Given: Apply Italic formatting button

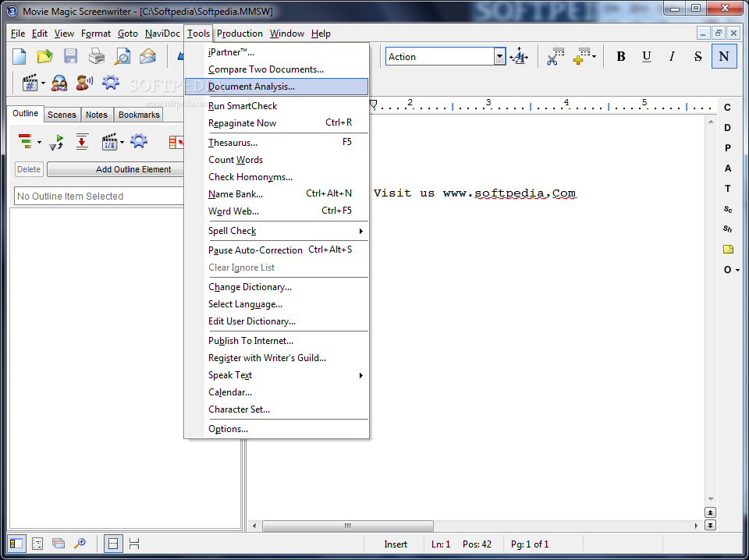Looking at the screenshot, I should pos(672,56).
